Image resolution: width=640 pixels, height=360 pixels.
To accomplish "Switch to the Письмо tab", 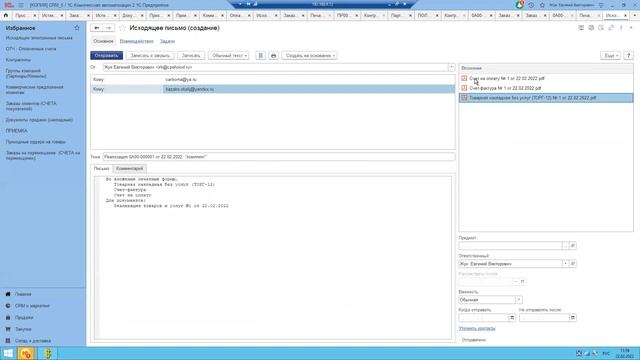I will pos(102,169).
